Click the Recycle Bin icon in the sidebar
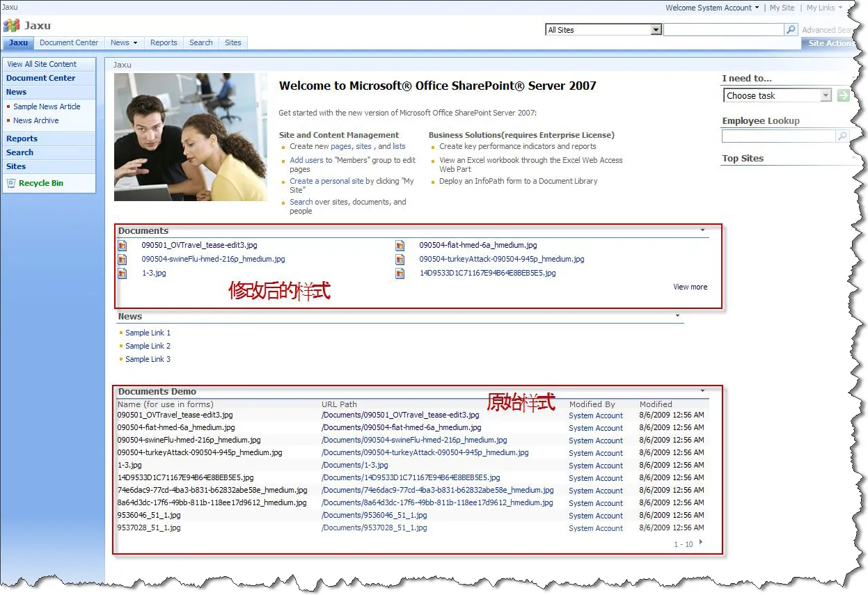The image size is (868, 595). click(11, 183)
